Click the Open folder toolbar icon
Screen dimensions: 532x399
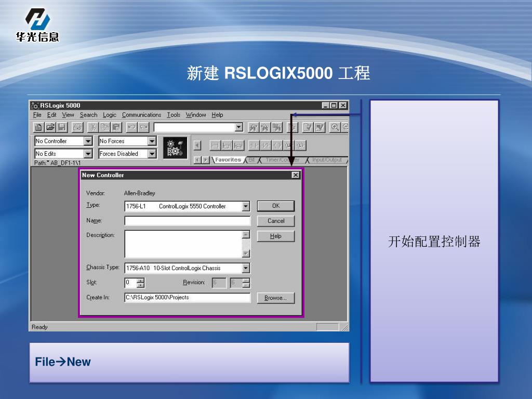click(x=50, y=127)
